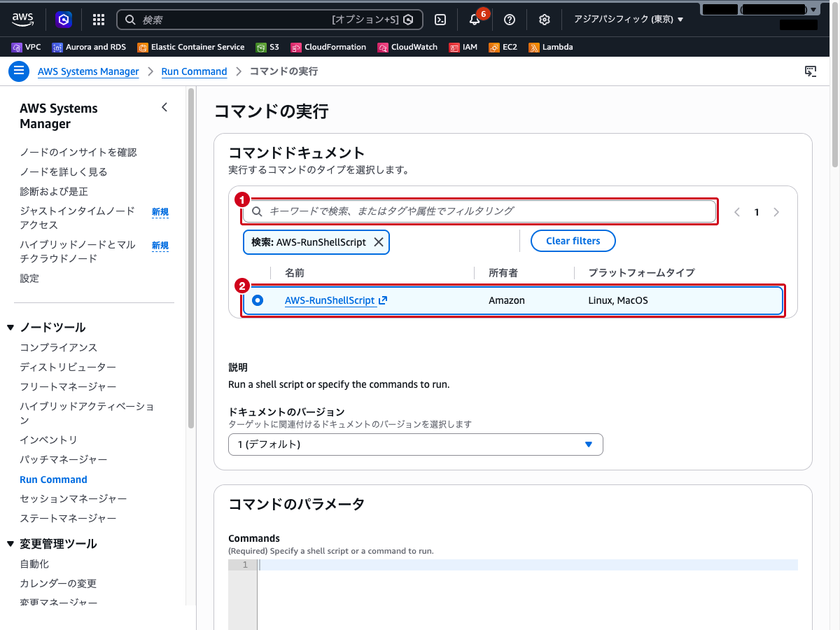This screenshot has width=840, height=630.
Task: Open the services grid menu icon
Action: coord(99,20)
